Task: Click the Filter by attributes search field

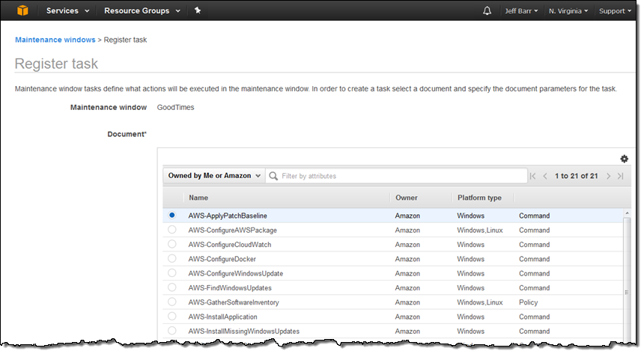Action: pyautogui.click(x=397, y=176)
